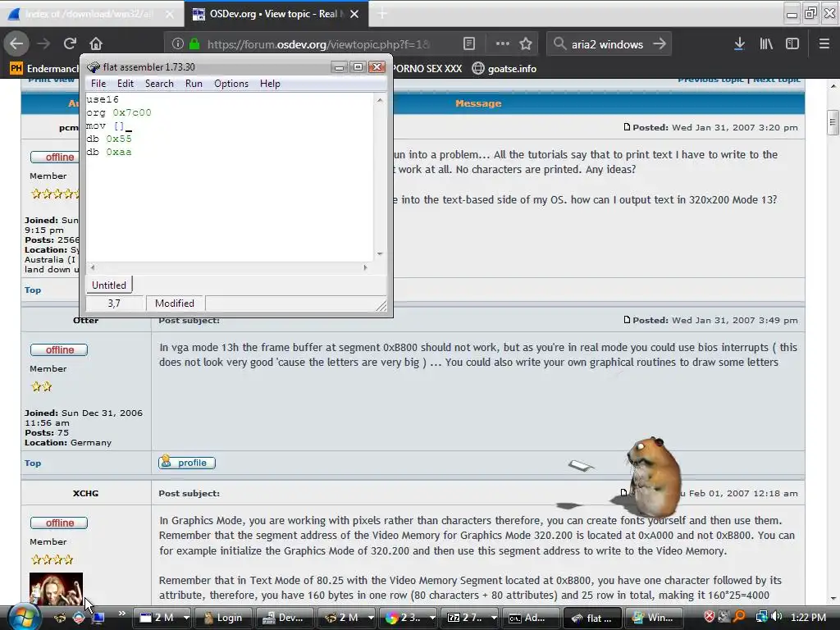Screen dimensions: 840x630
Task: Reload the OSDev forum page
Action: pyautogui.click(x=70, y=43)
